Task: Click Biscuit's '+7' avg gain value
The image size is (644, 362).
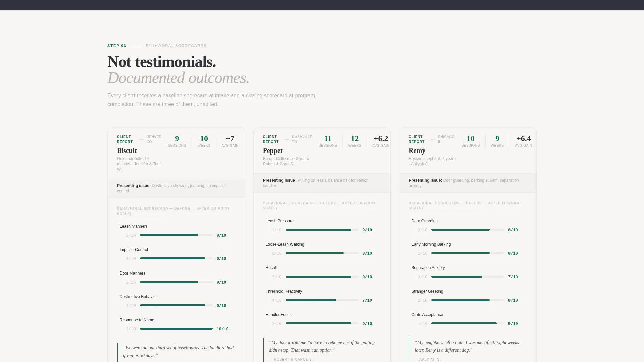Action: pos(230,138)
